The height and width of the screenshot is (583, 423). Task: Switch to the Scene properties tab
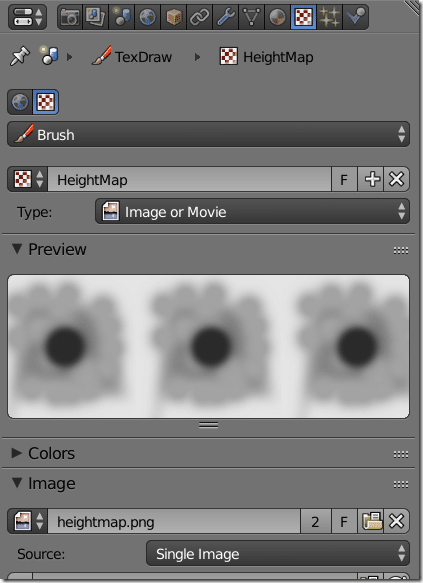pyautogui.click(x=122, y=17)
